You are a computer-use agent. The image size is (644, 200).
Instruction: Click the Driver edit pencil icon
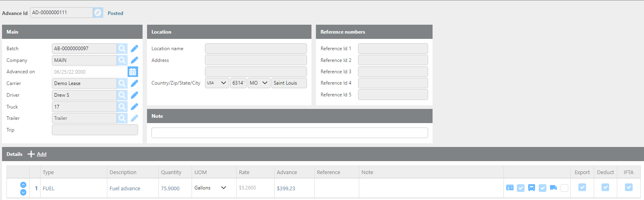pos(134,95)
